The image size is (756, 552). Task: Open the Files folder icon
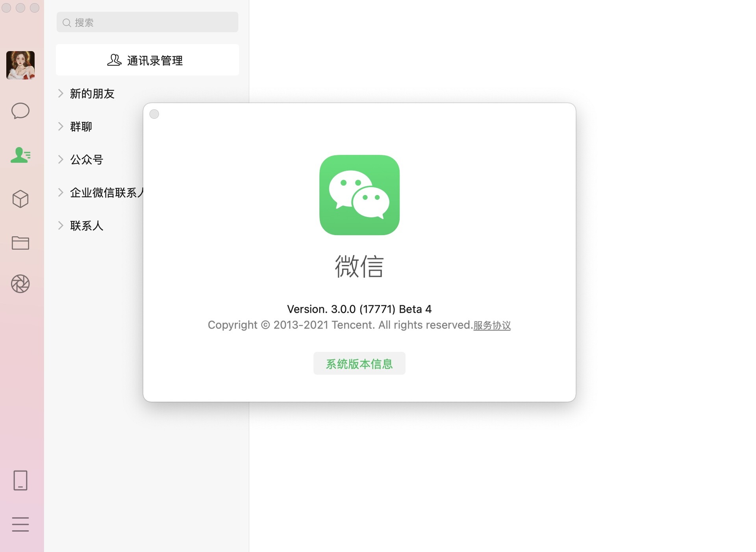20,243
